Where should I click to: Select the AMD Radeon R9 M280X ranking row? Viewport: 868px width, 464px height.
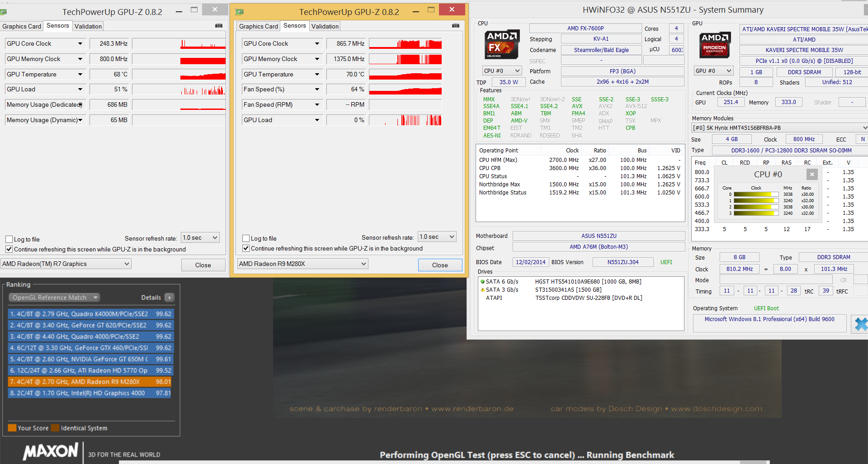click(90, 382)
